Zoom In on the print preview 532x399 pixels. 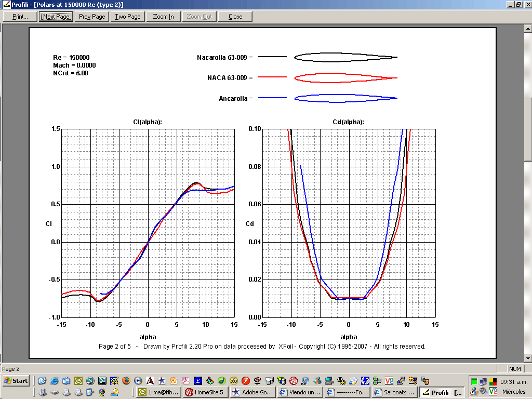tap(164, 17)
